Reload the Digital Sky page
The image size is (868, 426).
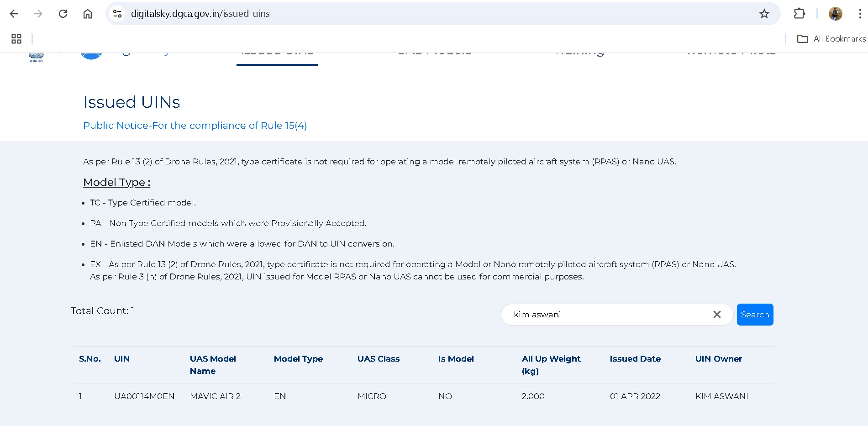[x=63, y=14]
